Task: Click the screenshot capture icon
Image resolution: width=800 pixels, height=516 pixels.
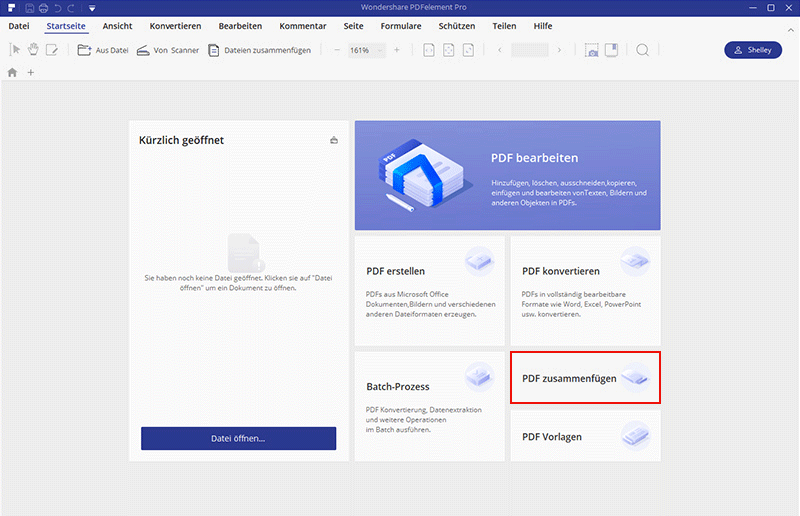Action: point(591,50)
